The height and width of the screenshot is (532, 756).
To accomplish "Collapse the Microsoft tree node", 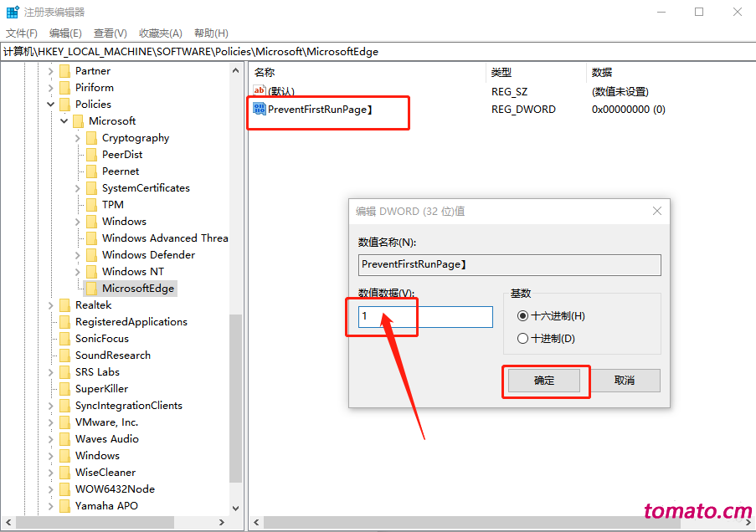I will pyautogui.click(x=64, y=121).
